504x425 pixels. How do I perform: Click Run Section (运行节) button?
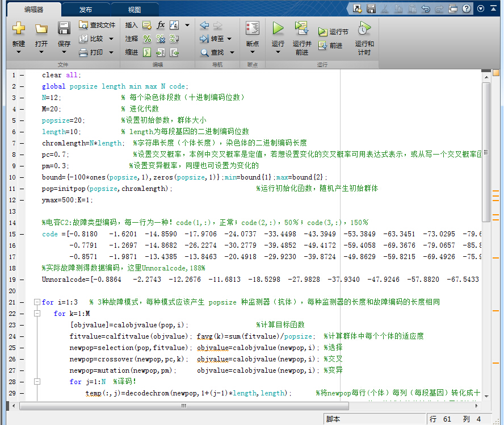point(333,31)
